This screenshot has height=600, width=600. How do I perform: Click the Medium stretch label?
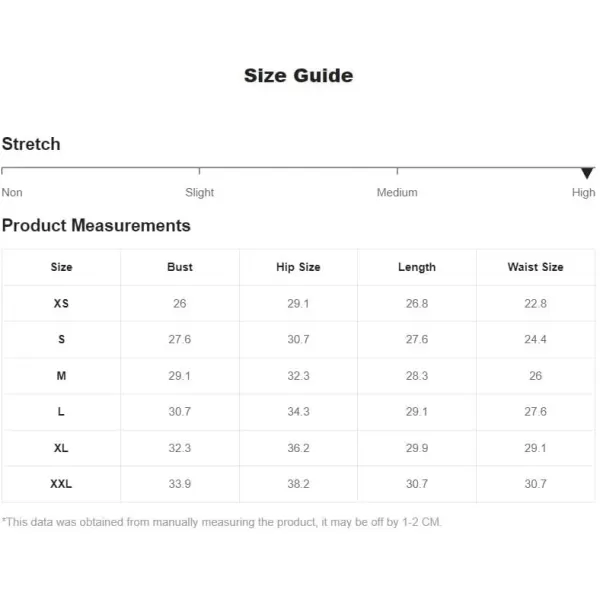pos(397,192)
